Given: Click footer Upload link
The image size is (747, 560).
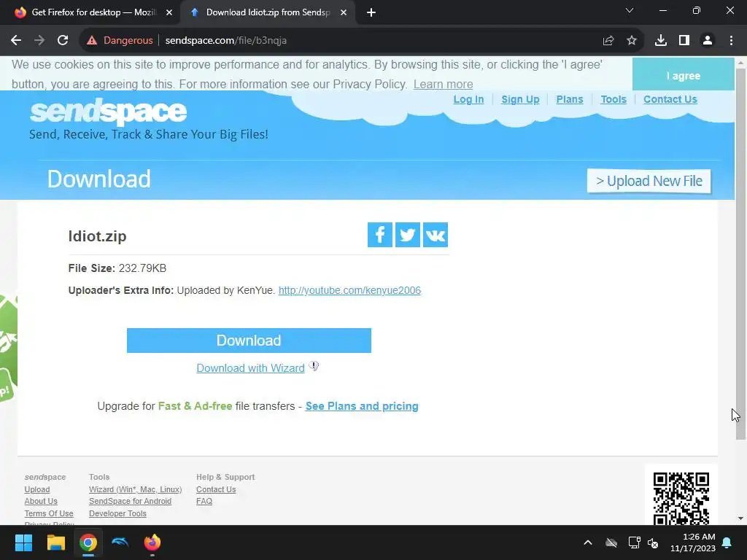Looking at the screenshot, I should [36, 489].
